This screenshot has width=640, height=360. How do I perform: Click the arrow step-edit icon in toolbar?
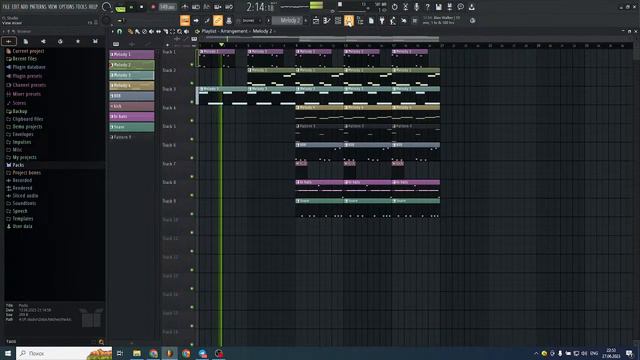(196, 20)
